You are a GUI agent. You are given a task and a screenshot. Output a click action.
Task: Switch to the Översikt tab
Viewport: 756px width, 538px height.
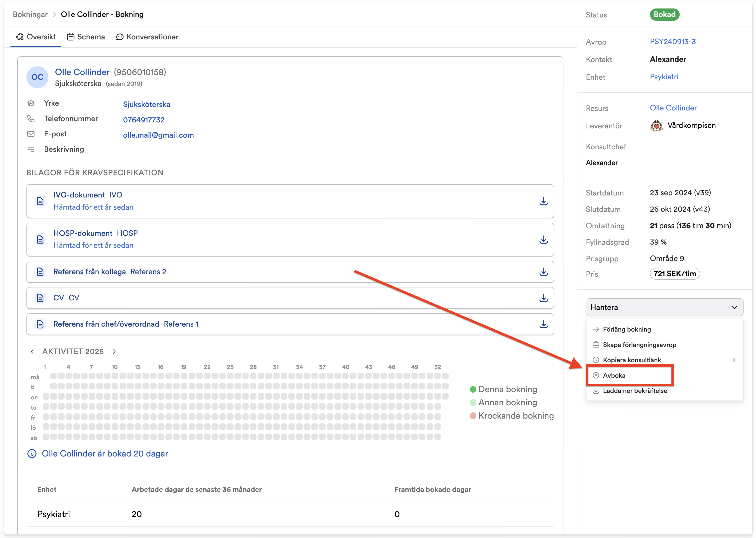tap(36, 37)
